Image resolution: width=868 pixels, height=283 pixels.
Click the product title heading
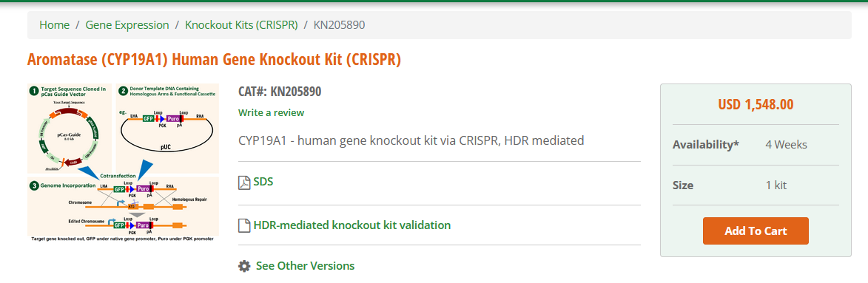[x=215, y=60]
